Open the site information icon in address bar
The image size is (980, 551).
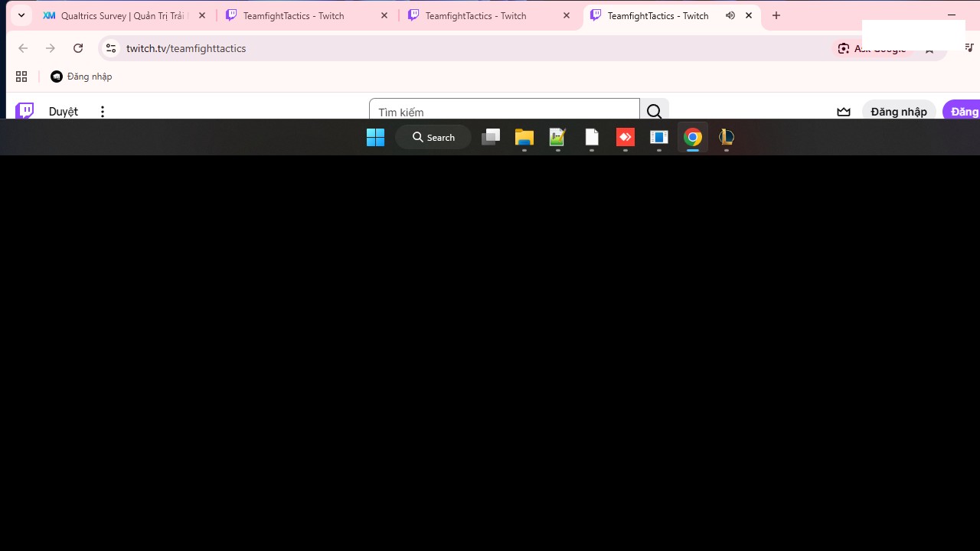coord(111,48)
